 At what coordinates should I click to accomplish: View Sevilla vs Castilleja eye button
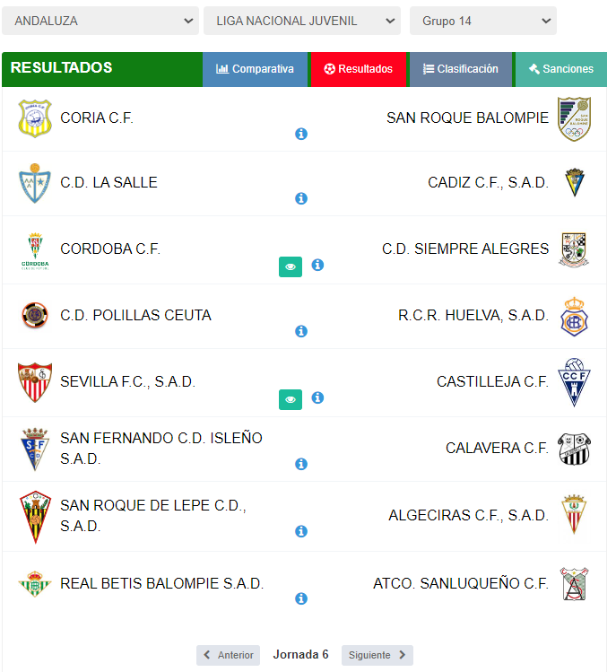coord(291,400)
